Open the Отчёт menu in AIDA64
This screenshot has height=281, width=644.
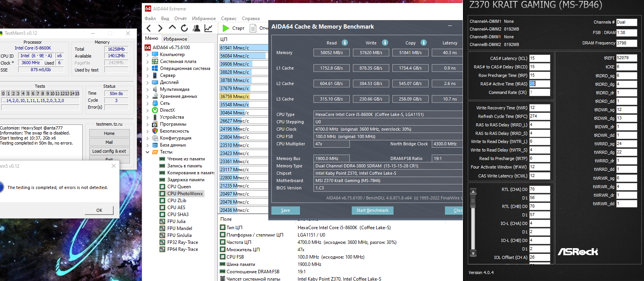[x=181, y=19]
